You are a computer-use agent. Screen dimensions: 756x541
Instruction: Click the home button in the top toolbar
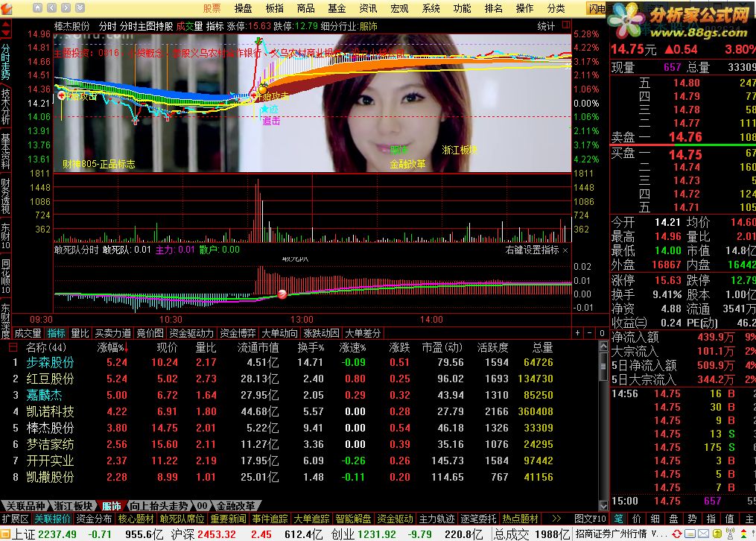[x=37, y=7]
